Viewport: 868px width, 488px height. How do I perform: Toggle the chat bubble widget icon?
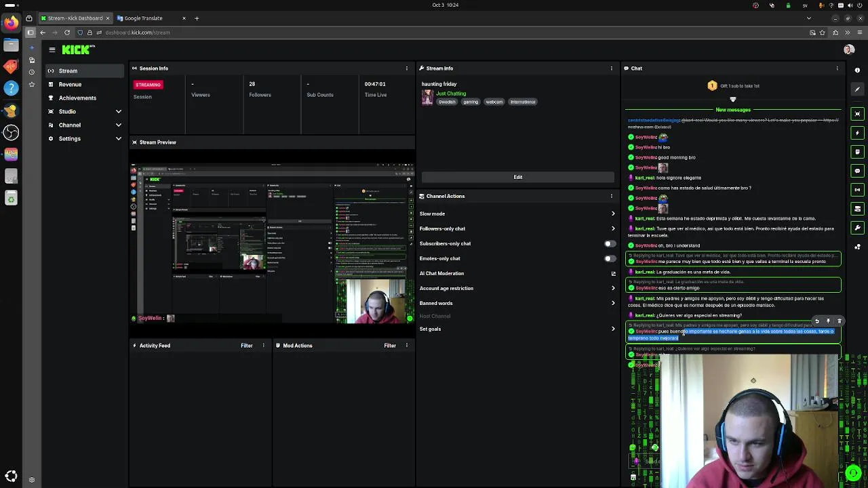pyautogui.click(x=857, y=171)
